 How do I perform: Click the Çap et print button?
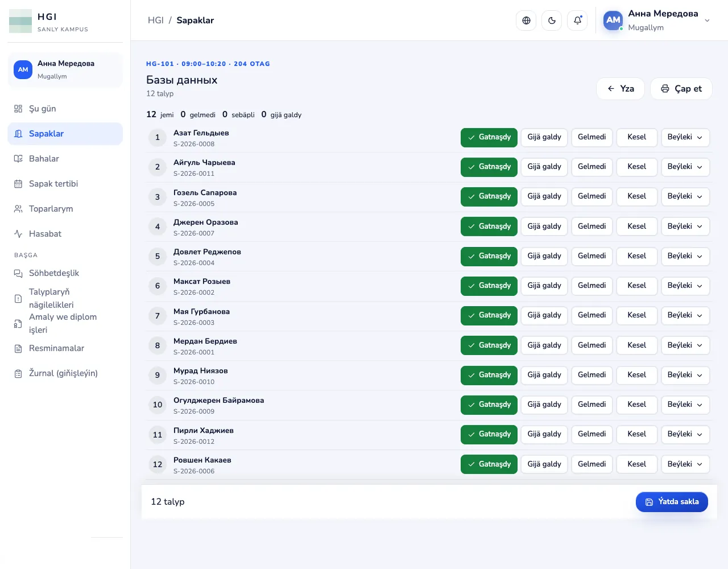(x=681, y=89)
